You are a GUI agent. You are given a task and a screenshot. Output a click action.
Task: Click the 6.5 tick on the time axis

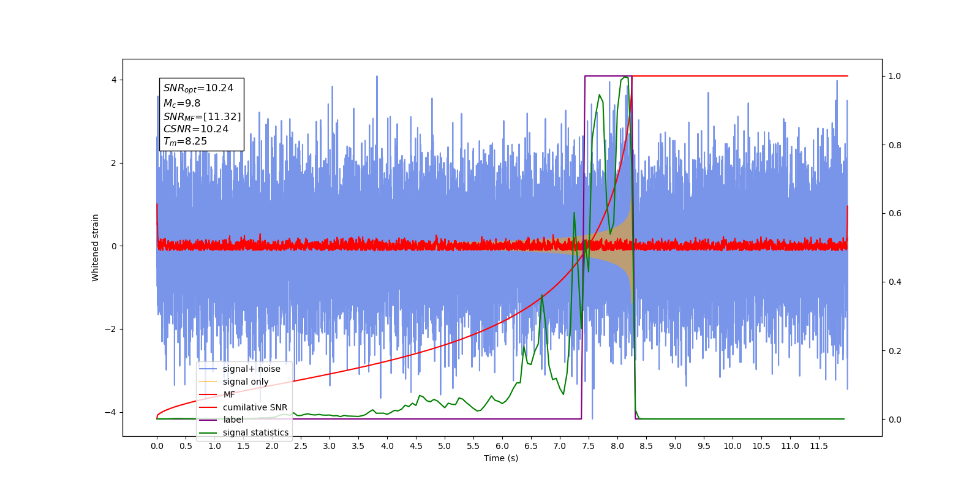point(531,446)
